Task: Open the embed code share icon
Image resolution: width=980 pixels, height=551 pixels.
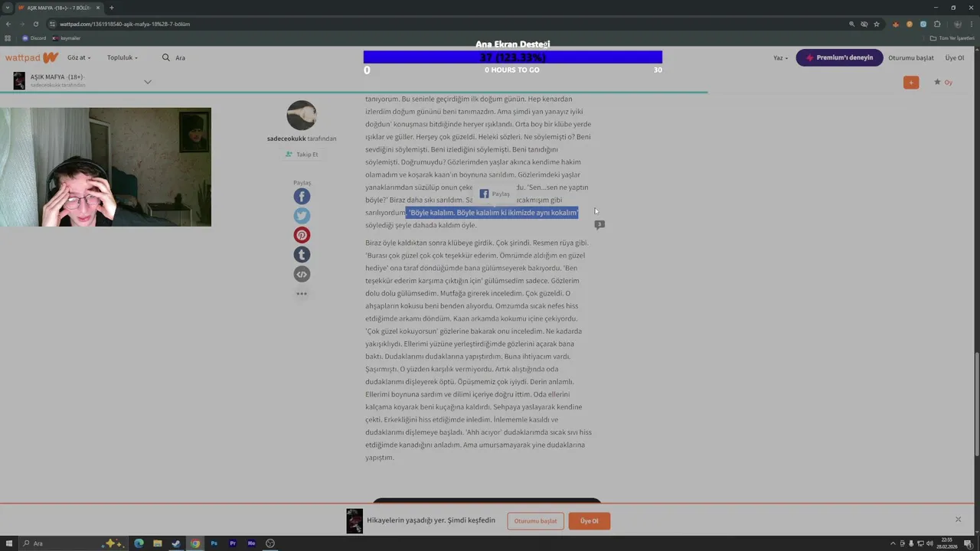Action: pyautogui.click(x=302, y=274)
